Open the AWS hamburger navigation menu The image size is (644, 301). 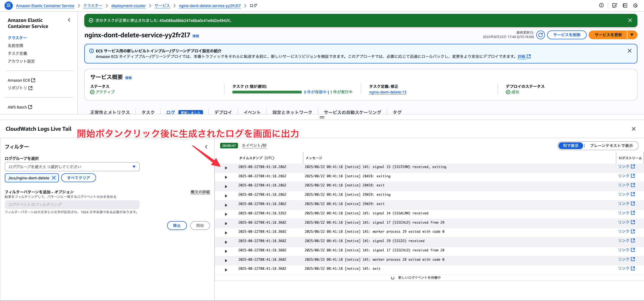coord(9,6)
